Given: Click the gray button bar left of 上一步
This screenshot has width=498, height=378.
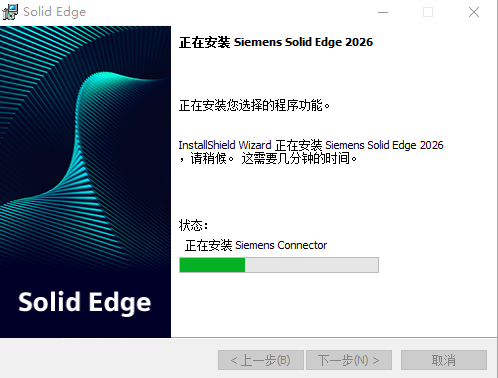Looking at the screenshot, I should [108, 359].
